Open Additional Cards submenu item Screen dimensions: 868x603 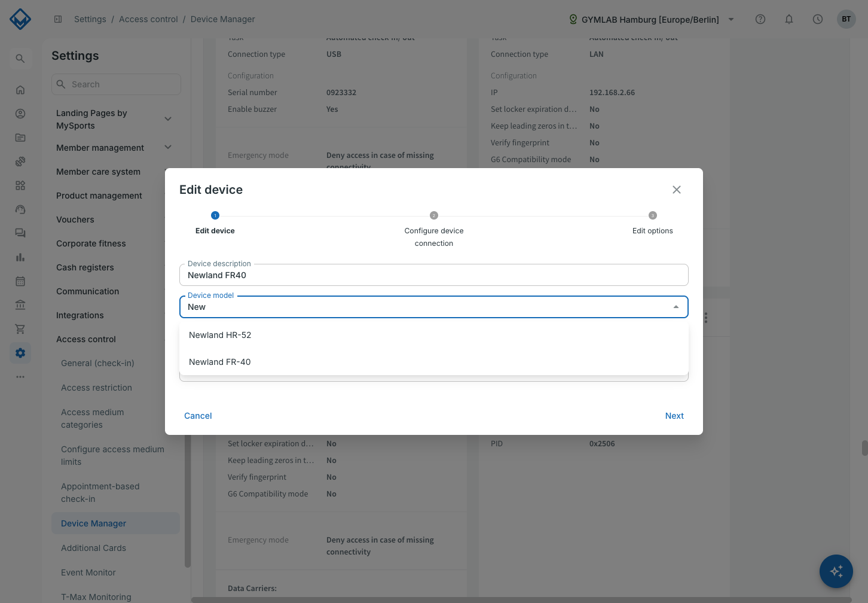(x=93, y=548)
